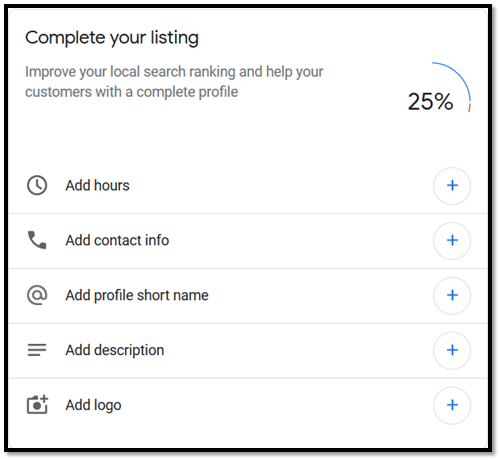Click the plus button for Add description
Screen dimensions: 500x460
click(452, 350)
